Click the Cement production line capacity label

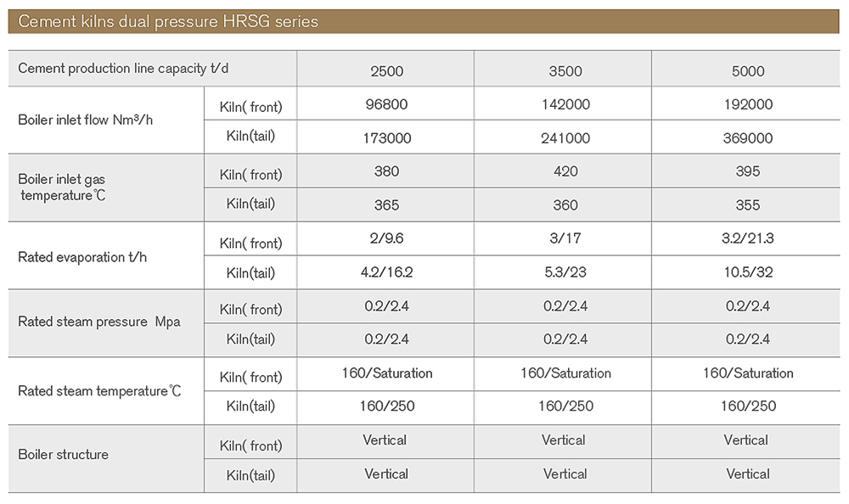(123, 68)
